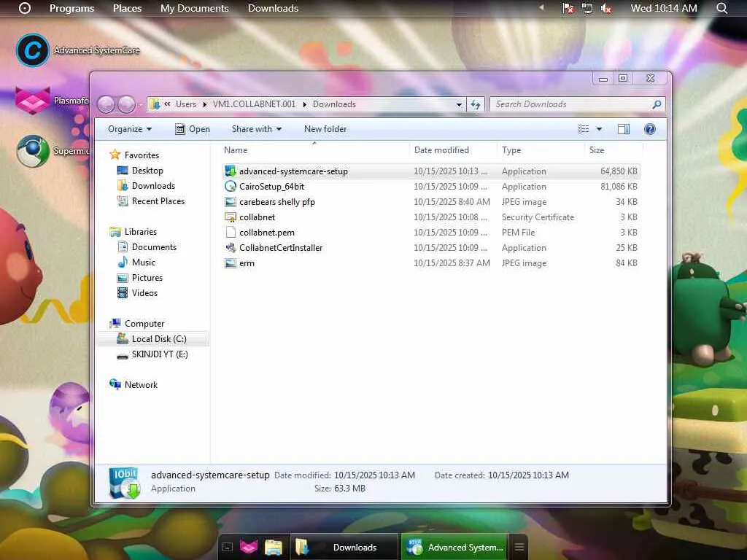Open the Documents library

[154, 247]
